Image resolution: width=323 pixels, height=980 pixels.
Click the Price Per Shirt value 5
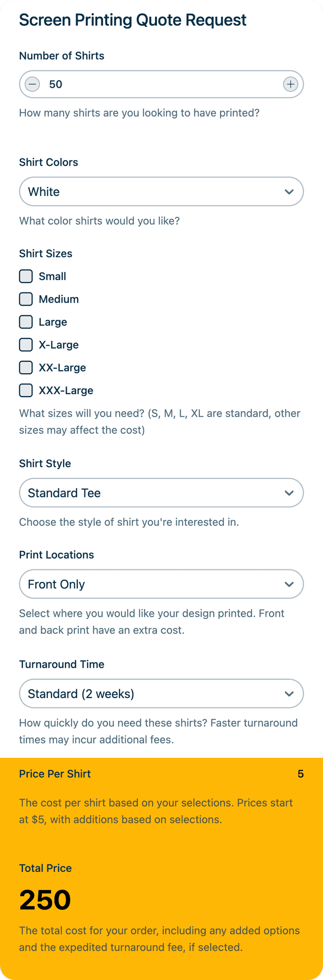click(300, 774)
